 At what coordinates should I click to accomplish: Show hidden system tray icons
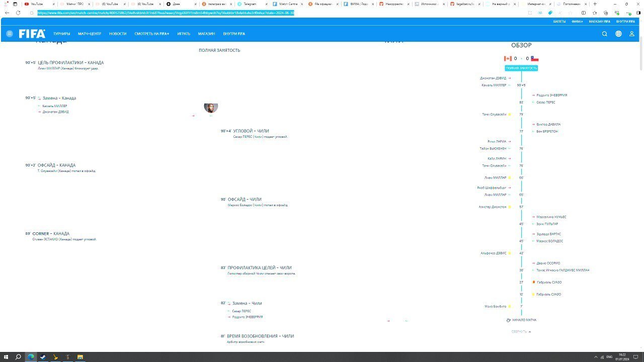coord(595,357)
